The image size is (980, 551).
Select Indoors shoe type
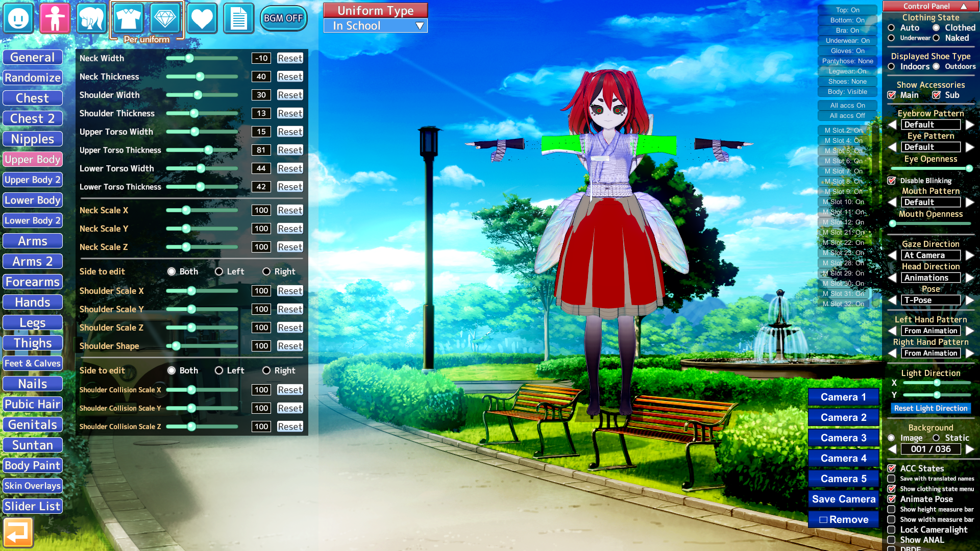coord(891,66)
